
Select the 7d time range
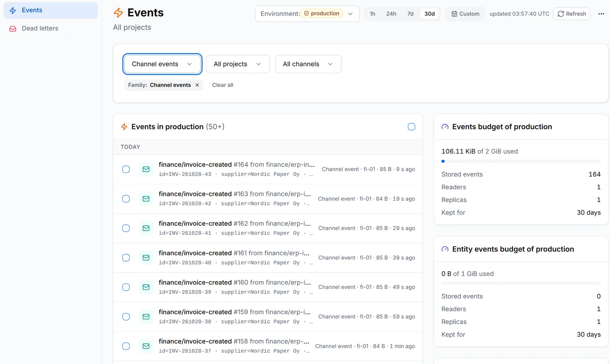(x=410, y=14)
